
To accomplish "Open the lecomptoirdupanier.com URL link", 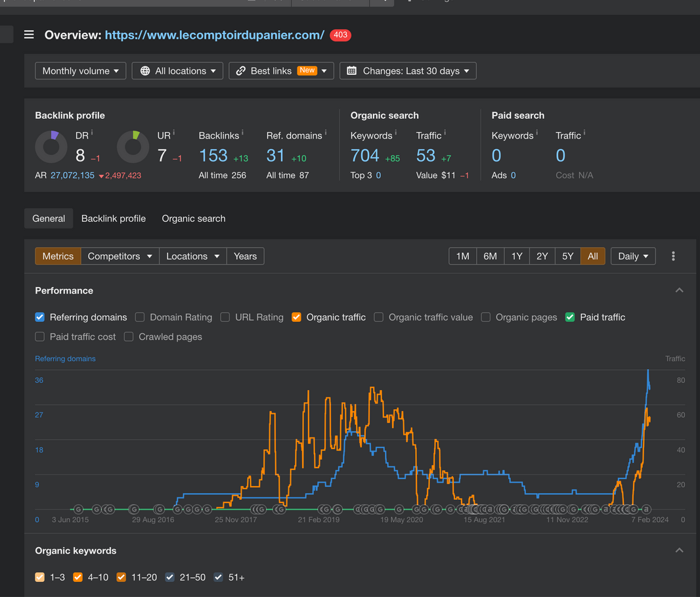I will tap(215, 35).
